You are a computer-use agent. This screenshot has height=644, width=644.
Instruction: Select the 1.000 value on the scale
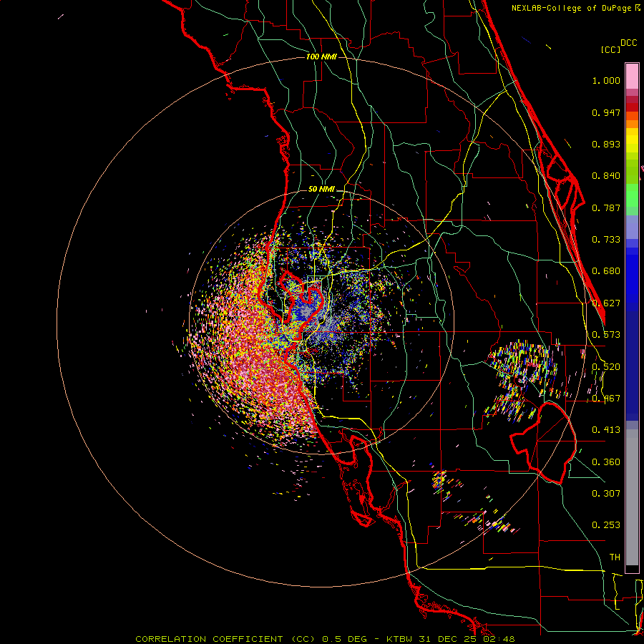click(x=606, y=81)
